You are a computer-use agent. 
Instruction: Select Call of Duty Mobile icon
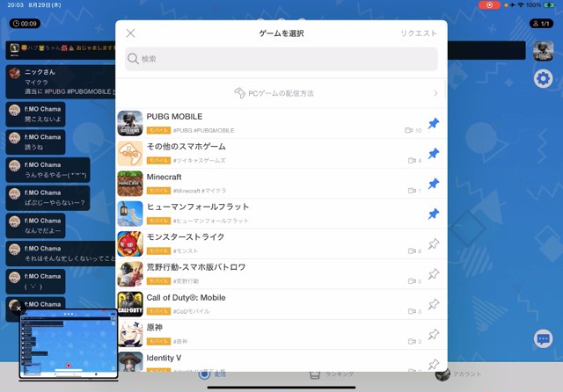[x=130, y=304]
